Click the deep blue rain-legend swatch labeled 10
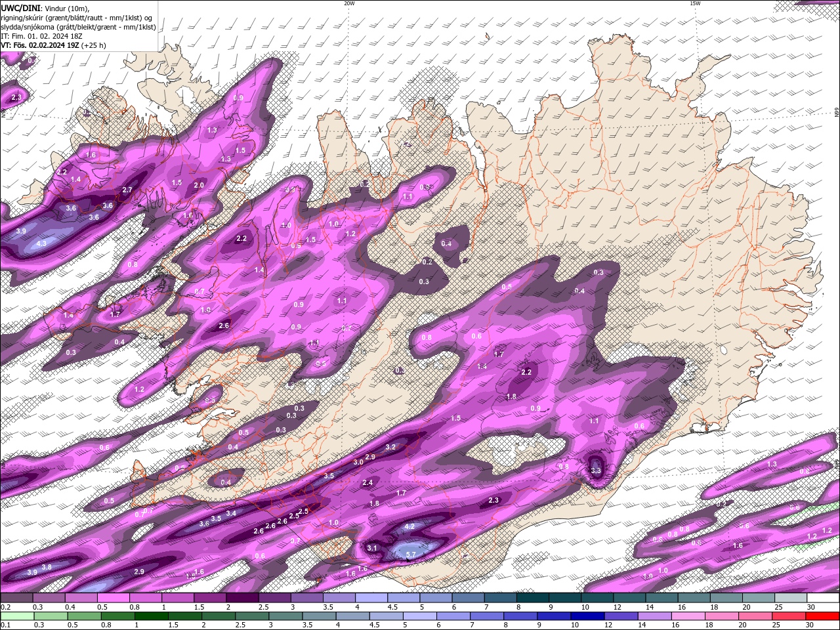 click(588, 616)
